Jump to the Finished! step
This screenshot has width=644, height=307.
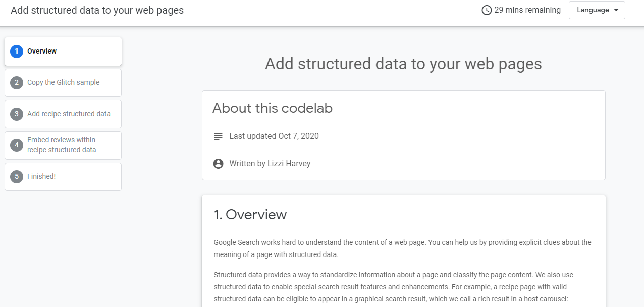pos(63,176)
